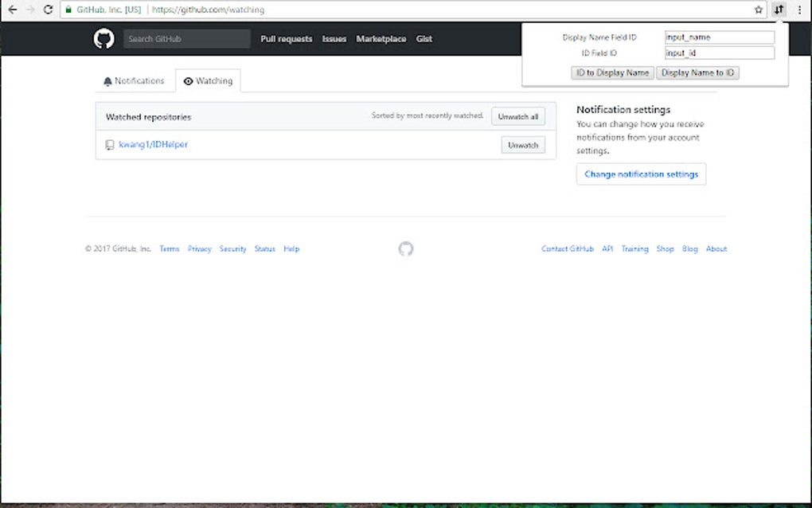Click the eye icon on the Watching tab

click(188, 80)
